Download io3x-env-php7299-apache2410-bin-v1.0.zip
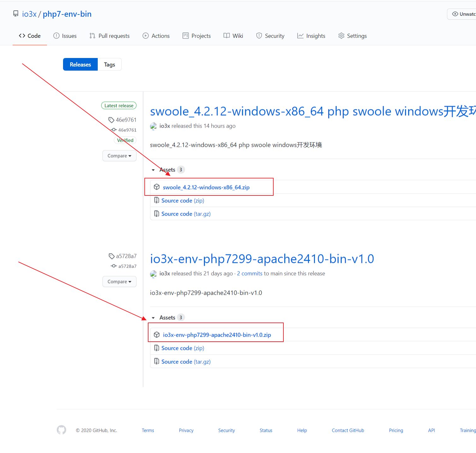 click(217, 335)
